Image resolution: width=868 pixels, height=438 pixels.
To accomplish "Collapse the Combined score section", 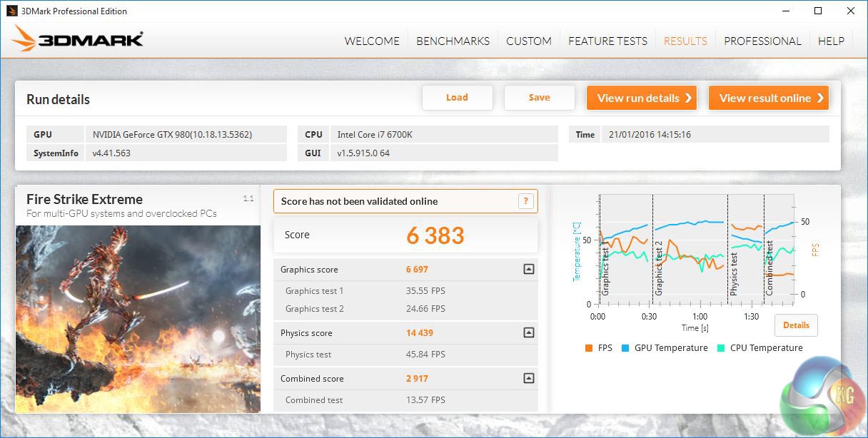I will tap(528, 378).
